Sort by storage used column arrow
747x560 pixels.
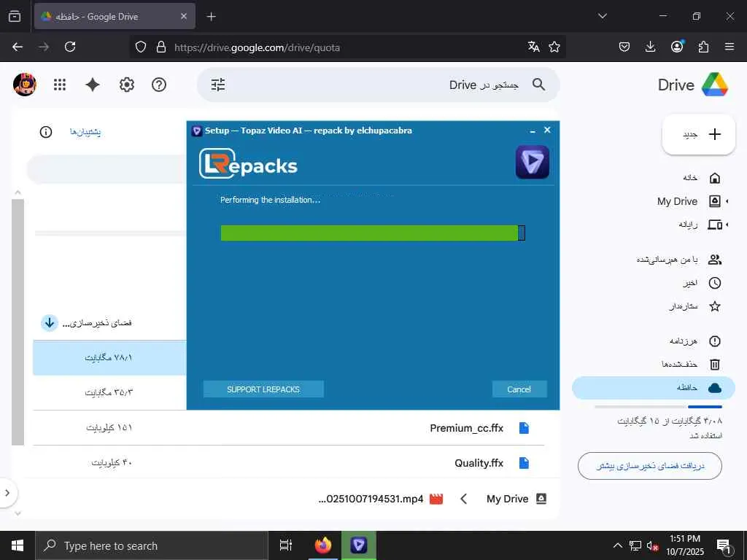pos(49,323)
